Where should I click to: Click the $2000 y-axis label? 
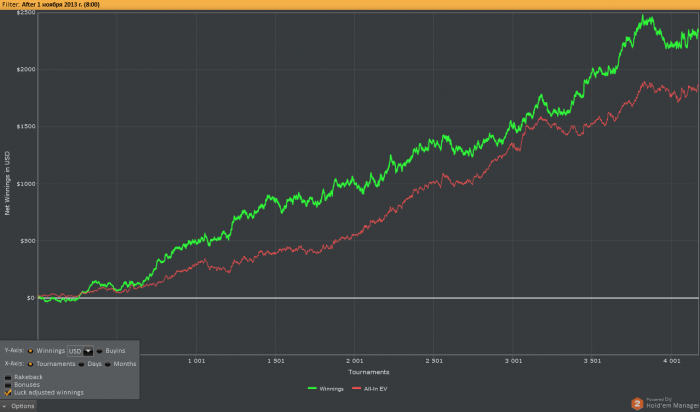point(25,70)
